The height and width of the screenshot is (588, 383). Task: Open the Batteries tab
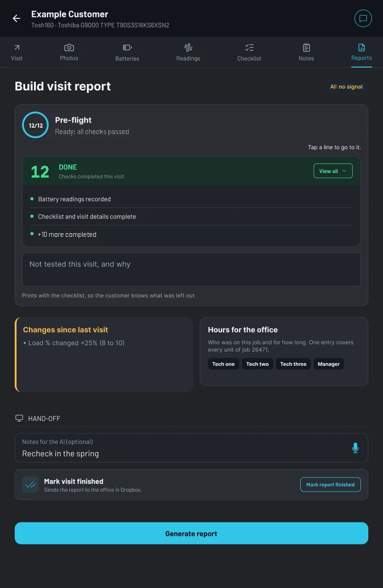127,52
